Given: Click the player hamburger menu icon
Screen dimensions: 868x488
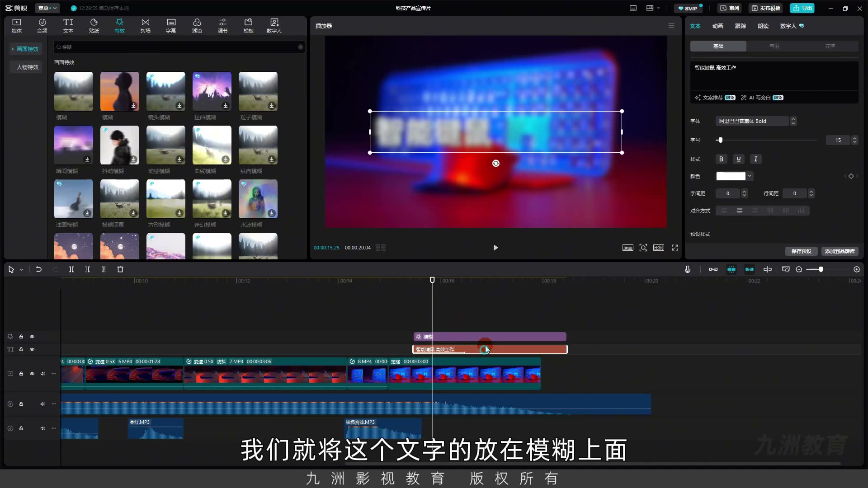Looking at the screenshot, I should click(671, 26).
